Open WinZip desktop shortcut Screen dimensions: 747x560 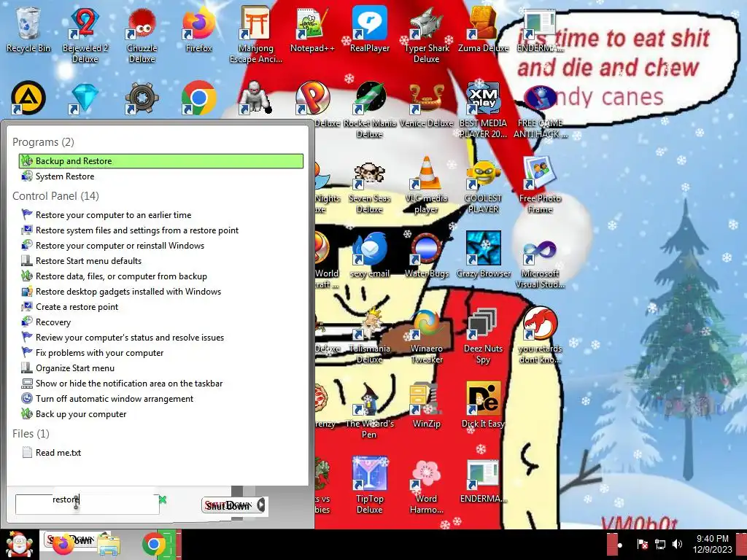pyautogui.click(x=426, y=405)
